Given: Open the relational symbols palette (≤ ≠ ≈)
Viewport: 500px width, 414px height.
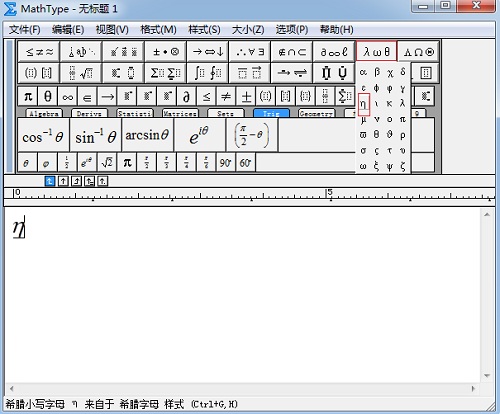Looking at the screenshot, I should pos(39,51).
